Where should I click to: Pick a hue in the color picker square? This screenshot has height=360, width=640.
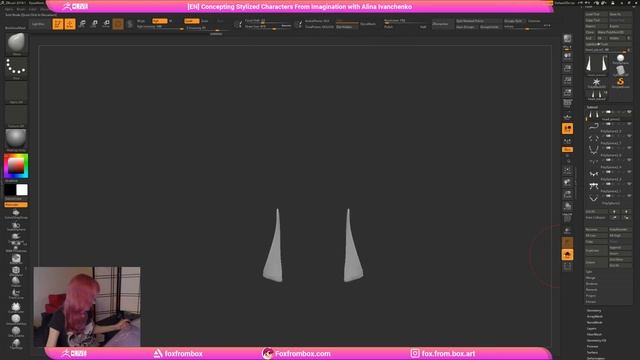coord(16,166)
